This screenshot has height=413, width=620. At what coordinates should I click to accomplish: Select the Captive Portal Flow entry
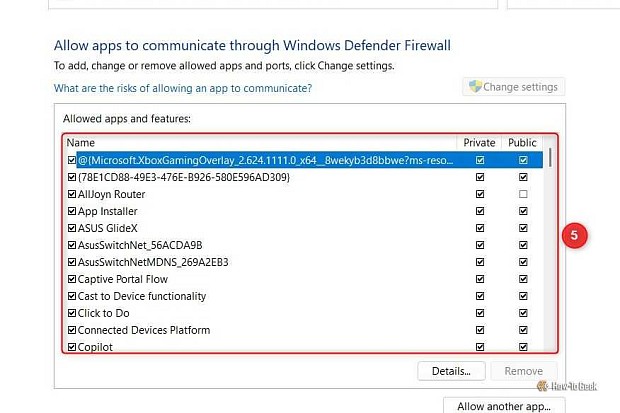click(x=123, y=279)
